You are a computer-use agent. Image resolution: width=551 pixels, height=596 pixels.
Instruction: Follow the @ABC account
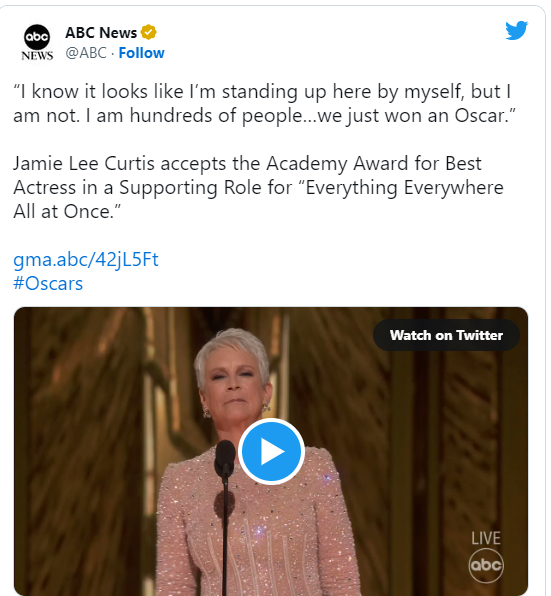141,53
